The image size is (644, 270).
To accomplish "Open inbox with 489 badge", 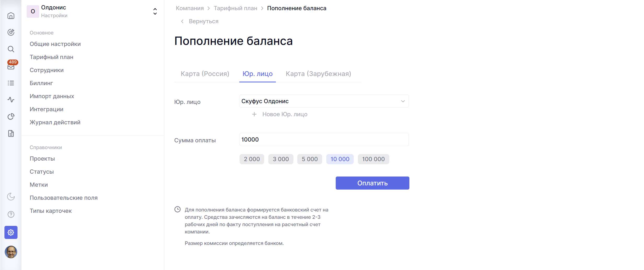I will [x=11, y=66].
